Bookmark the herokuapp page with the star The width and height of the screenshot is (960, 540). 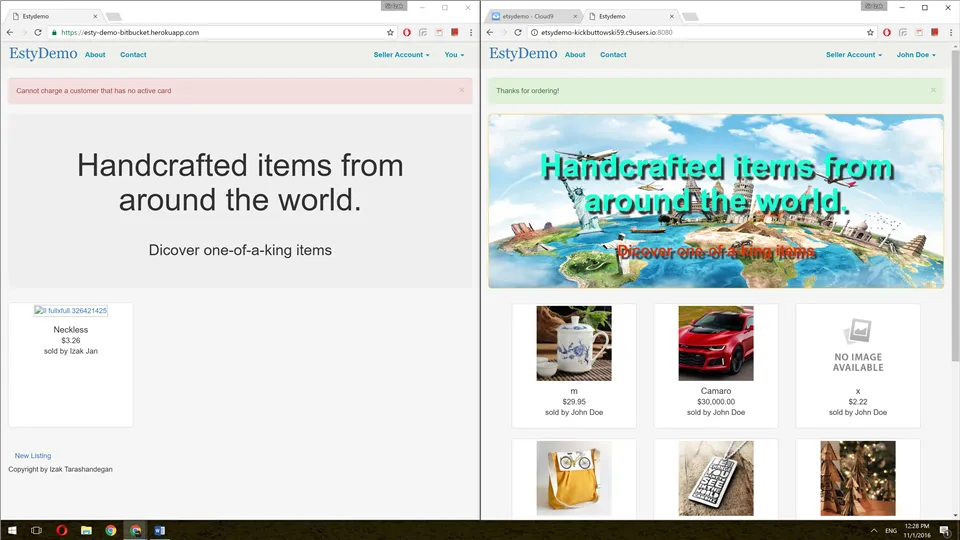(390, 32)
